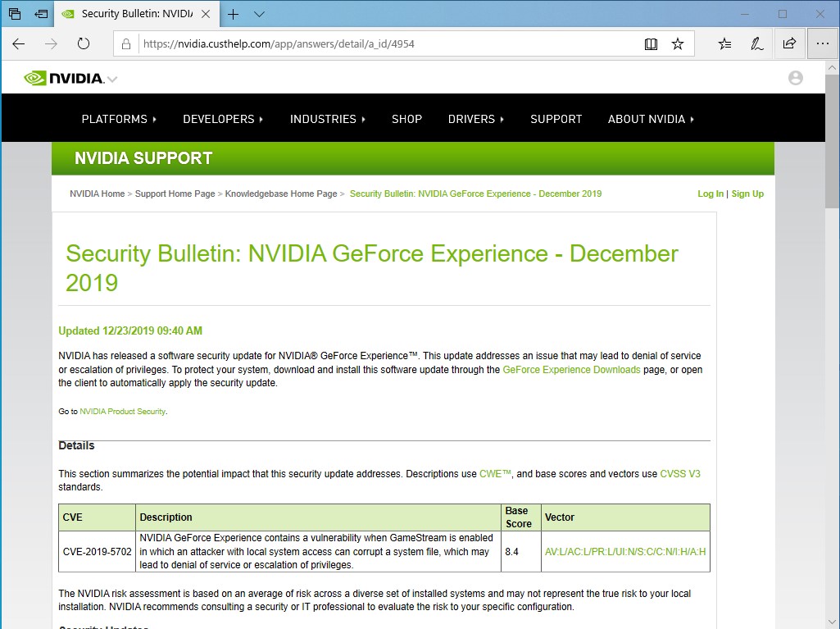Open Reading view in address bar
Viewport: 840px width, 629px height.
(651, 44)
